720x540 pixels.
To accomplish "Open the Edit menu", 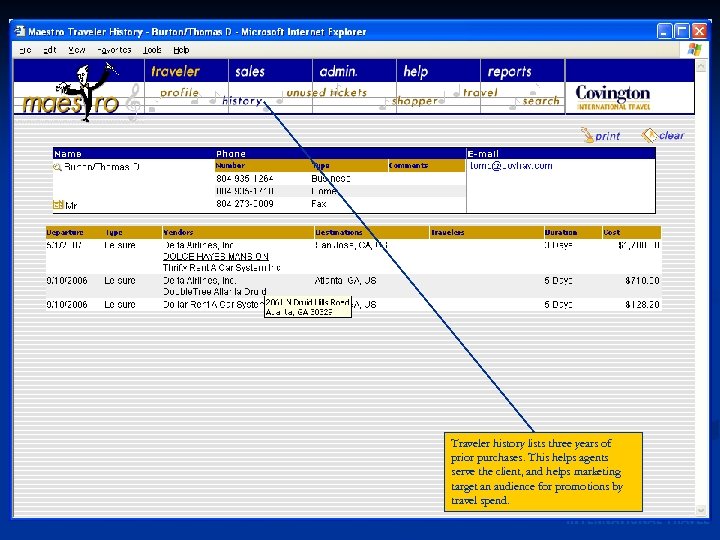I will (x=50, y=50).
